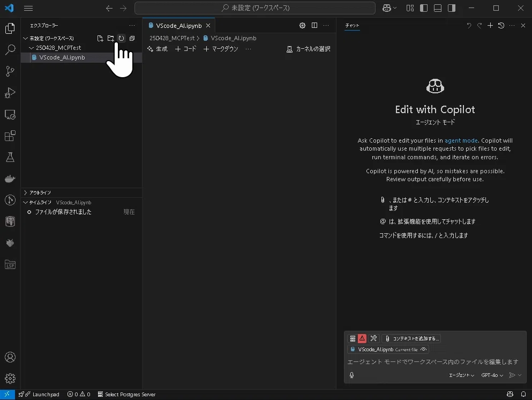Click the chat message input field
Screen dimensions: 532x400
click(435, 362)
